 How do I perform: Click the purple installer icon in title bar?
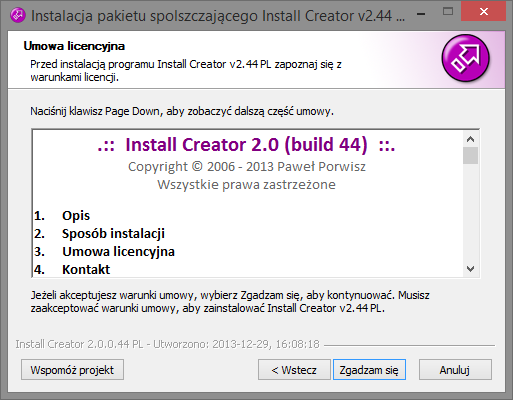(x=18, y=15)
